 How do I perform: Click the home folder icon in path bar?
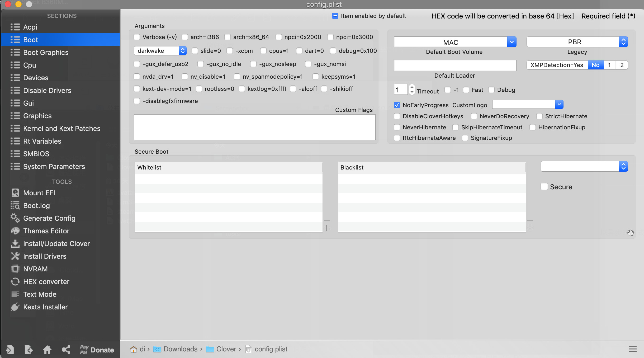coord(134,349)
